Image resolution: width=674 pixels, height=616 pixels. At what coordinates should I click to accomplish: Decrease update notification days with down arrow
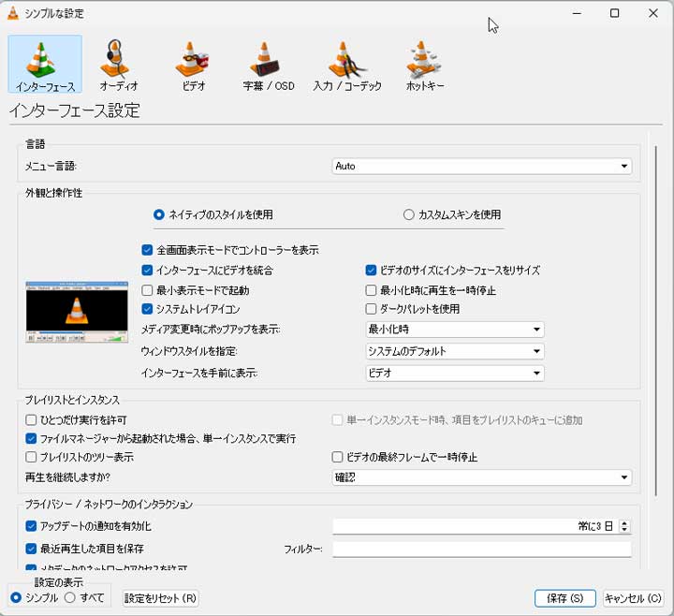[624, 529]
